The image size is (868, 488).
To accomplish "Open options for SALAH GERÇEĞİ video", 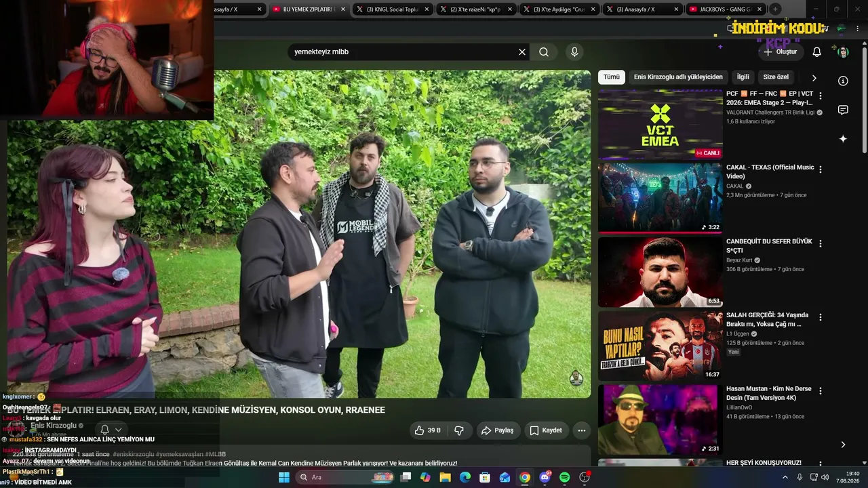I will coord(821,317).
